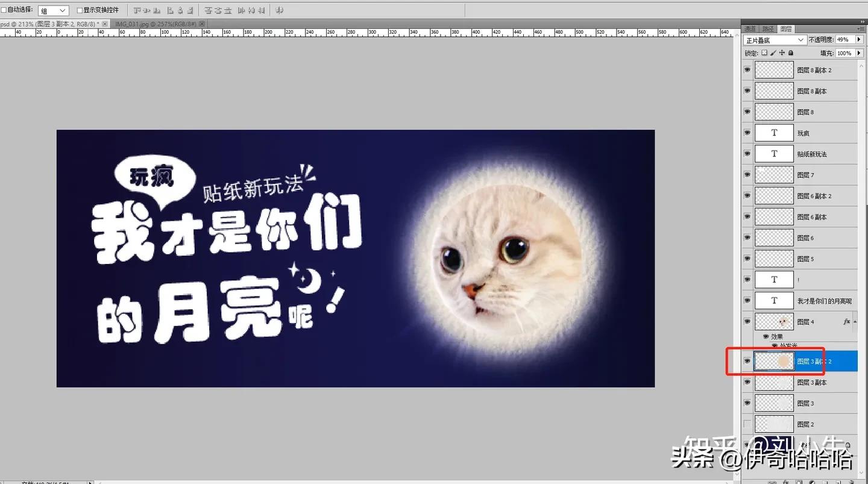Switch to the 通道 channels tab

pos(750,28)
